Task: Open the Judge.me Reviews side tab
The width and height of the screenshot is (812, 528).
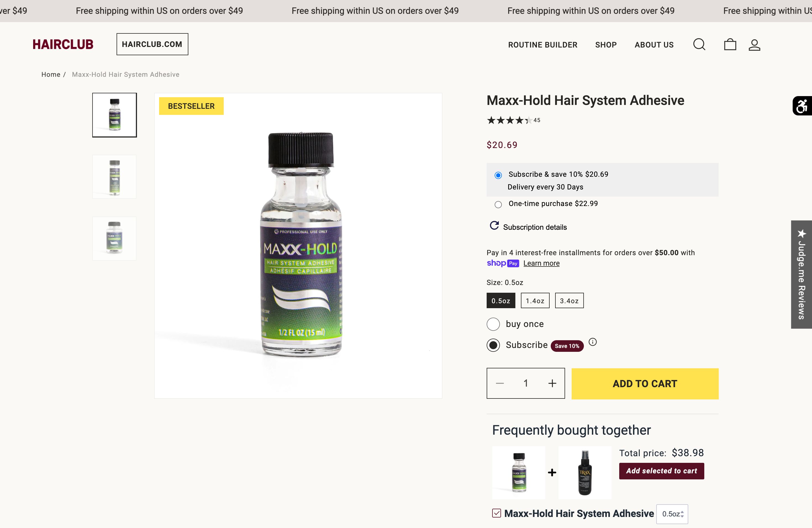Action: click(801, 274)
